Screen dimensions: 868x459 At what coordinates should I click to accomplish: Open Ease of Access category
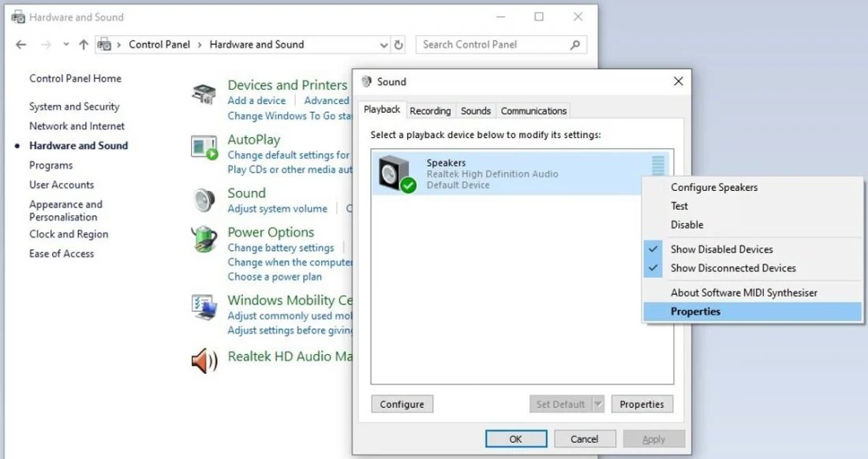[62, 254]
